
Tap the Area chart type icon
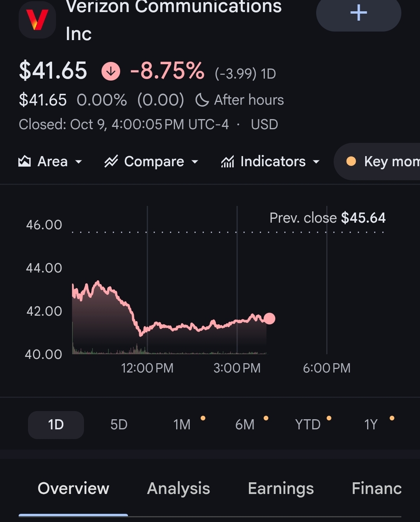pos(24,161)
